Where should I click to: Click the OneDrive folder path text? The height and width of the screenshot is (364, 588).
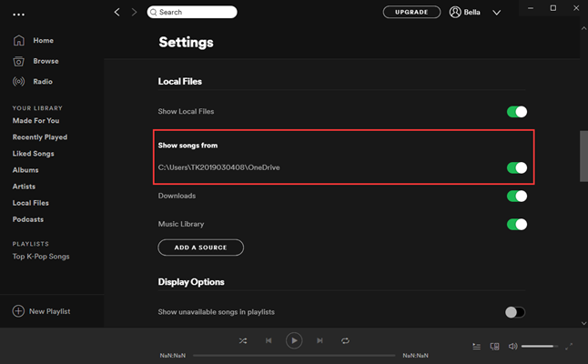(219, 167)
